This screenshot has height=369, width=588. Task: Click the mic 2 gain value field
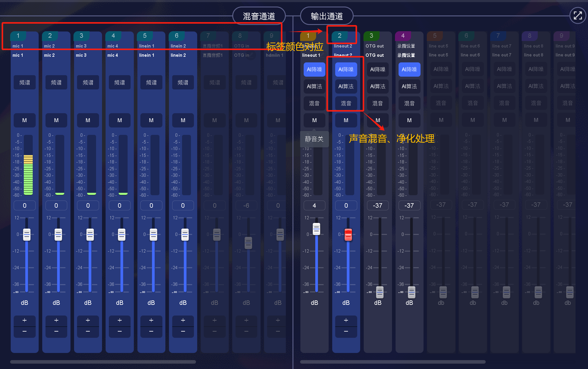(56, 206)
